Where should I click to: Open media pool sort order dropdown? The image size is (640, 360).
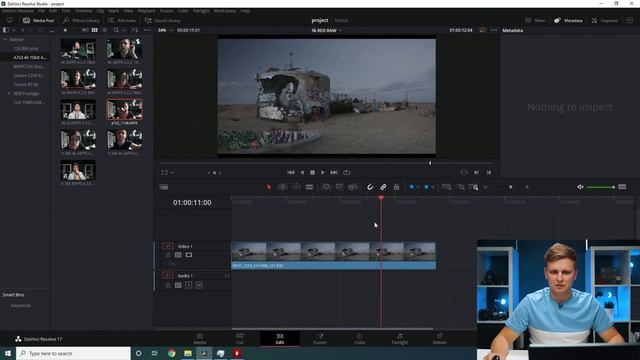click(134, 30)
